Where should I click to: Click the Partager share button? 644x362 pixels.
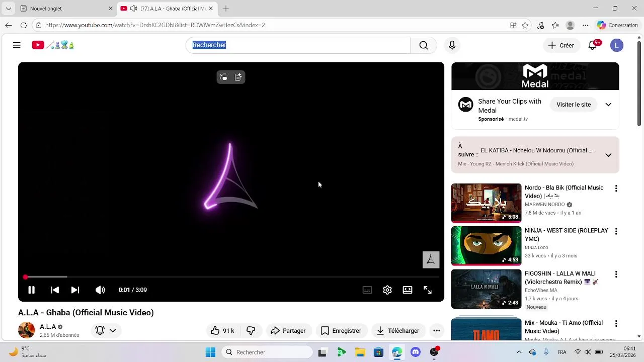click(x=288, y=331)
